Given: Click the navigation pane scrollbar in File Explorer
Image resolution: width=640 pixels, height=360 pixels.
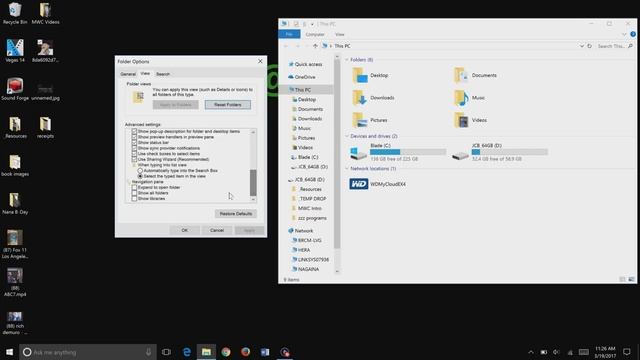Looking at the screenshot, I should (337, 155).
